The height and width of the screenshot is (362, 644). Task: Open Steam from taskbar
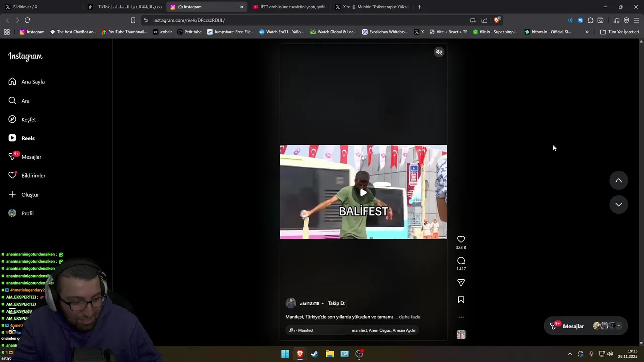tap(314, 354)
